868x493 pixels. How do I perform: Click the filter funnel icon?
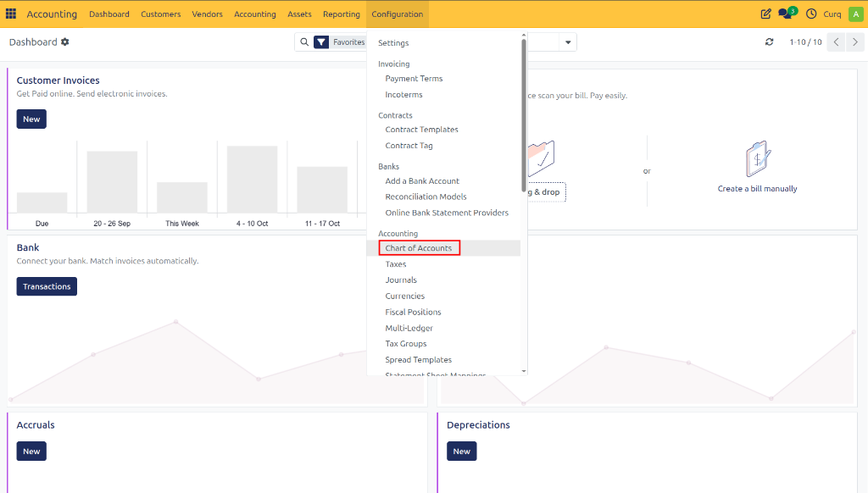coord(321,42)
